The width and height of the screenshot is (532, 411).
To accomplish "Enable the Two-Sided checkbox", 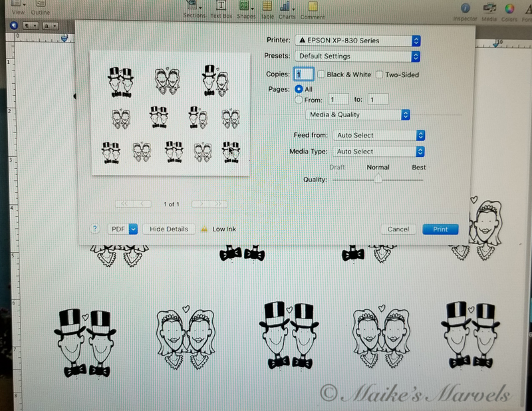I will tap(380, 74).
